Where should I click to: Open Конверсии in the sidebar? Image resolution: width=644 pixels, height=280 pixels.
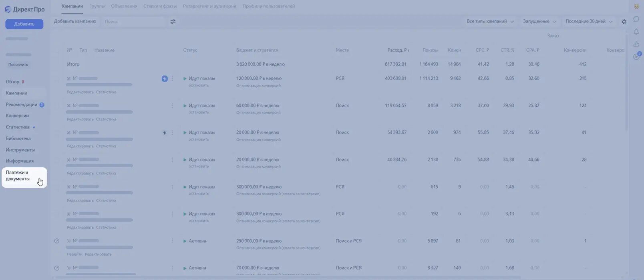(x=17, y=116)
